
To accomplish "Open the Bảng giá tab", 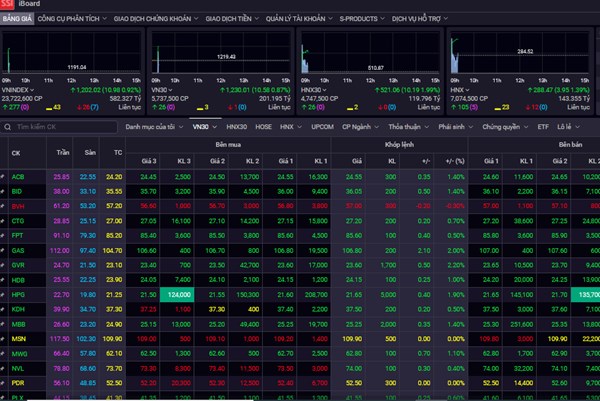I will [x=17, y=18].
